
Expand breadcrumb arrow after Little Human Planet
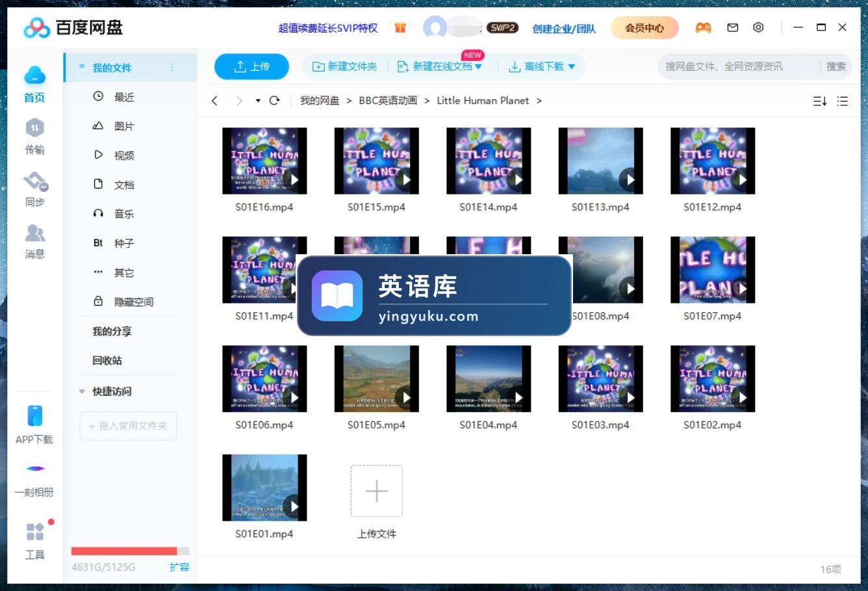click(539, 101)
